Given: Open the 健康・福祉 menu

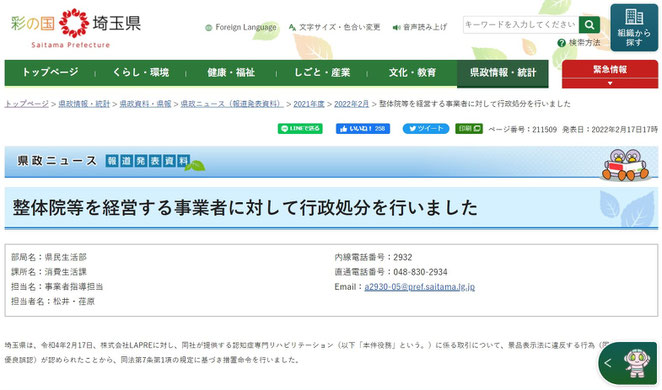Looking at the screenshot, I should (231, 73).
